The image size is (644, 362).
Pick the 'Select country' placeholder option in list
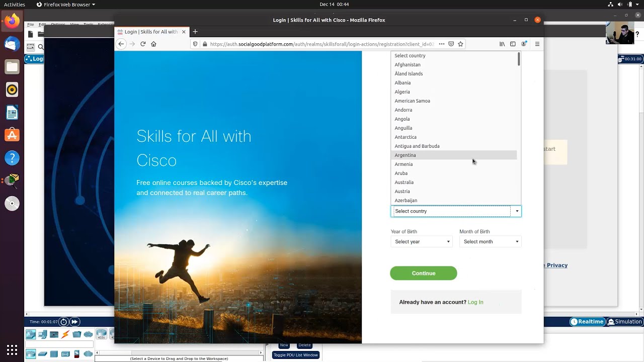point(454,56)
